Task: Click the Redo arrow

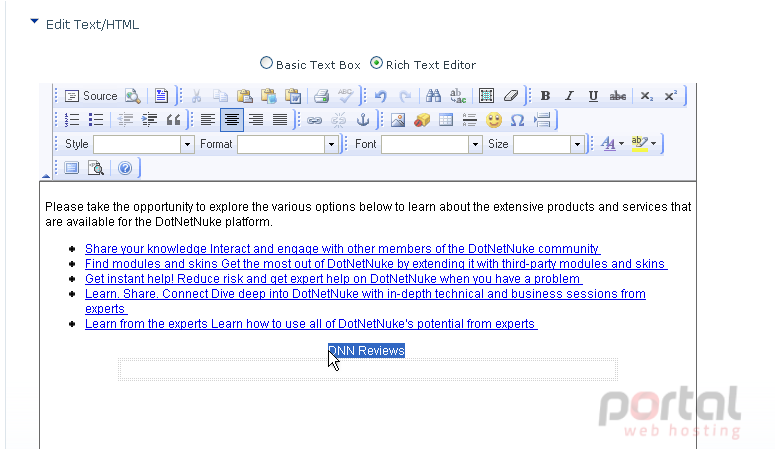Action: click(x=405, y=96)
